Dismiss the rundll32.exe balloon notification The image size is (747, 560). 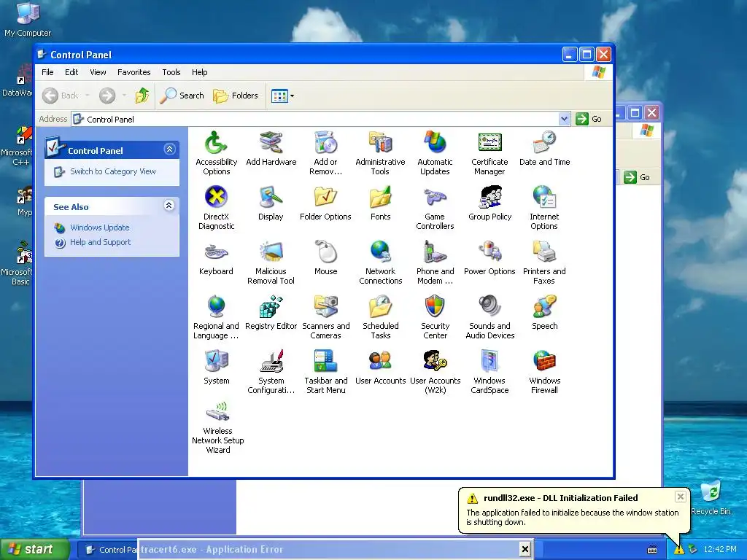pyautogui.click(x=681, y=497)
